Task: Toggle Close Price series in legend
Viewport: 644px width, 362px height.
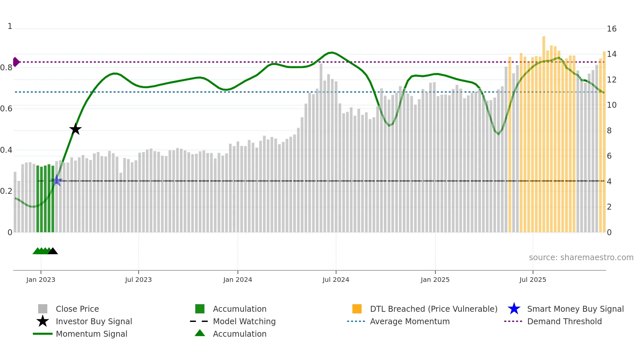Action: 77,309
